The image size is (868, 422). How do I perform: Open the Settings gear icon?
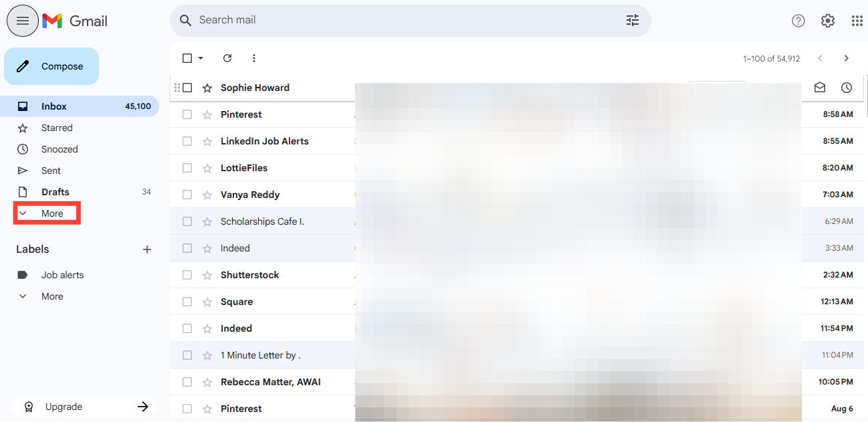[x=827, y=21]
